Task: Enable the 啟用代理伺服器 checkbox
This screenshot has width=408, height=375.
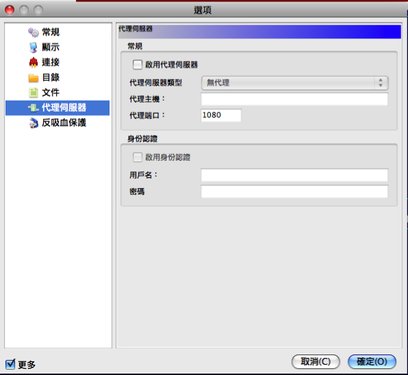Action: click(137, 64)
